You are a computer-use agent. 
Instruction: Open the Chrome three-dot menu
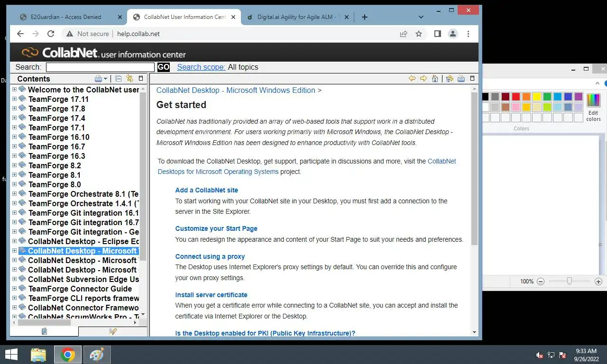click(468, 34)
